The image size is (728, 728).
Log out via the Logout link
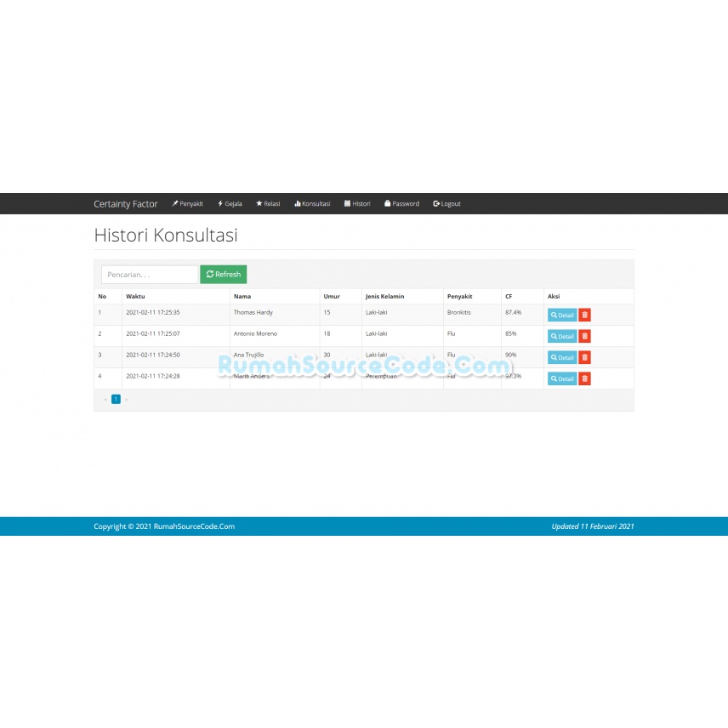[446, 204]
